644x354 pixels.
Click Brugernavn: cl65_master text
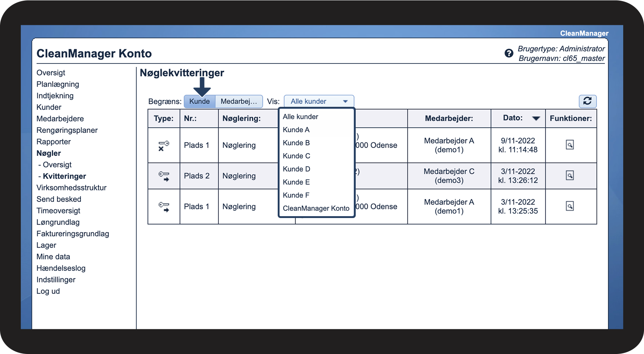[x=562, y=58]
